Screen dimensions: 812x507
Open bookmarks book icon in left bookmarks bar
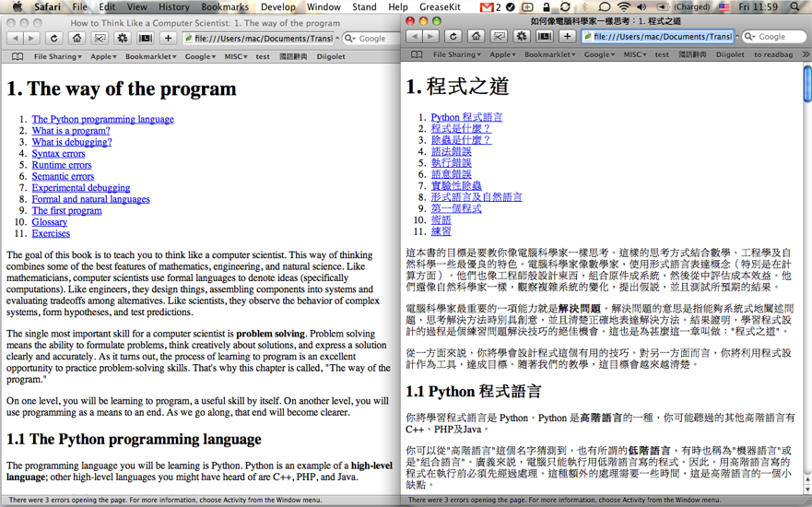[17, 56]
